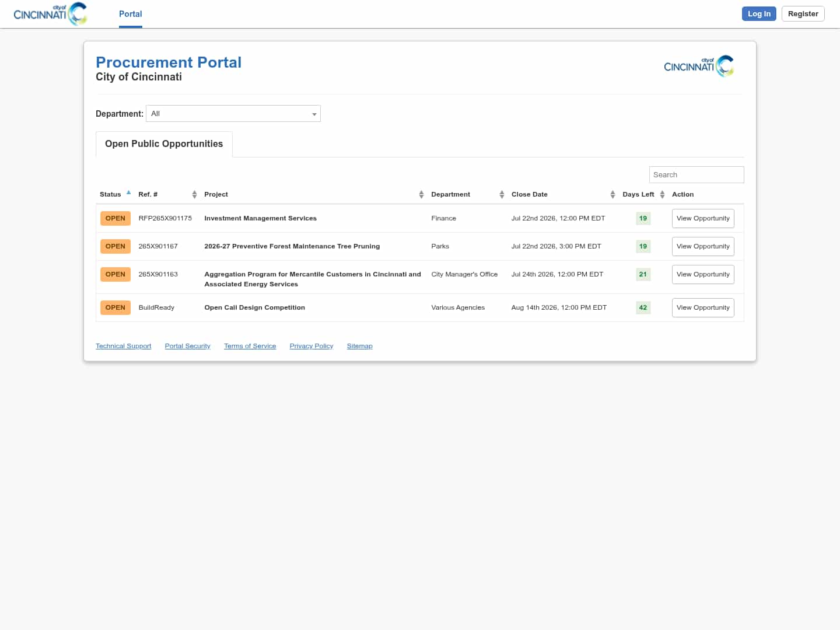This screenshot has height=630, width=840.
Task: Click 'Parks' department cell
Action: (x=440, y=247)
